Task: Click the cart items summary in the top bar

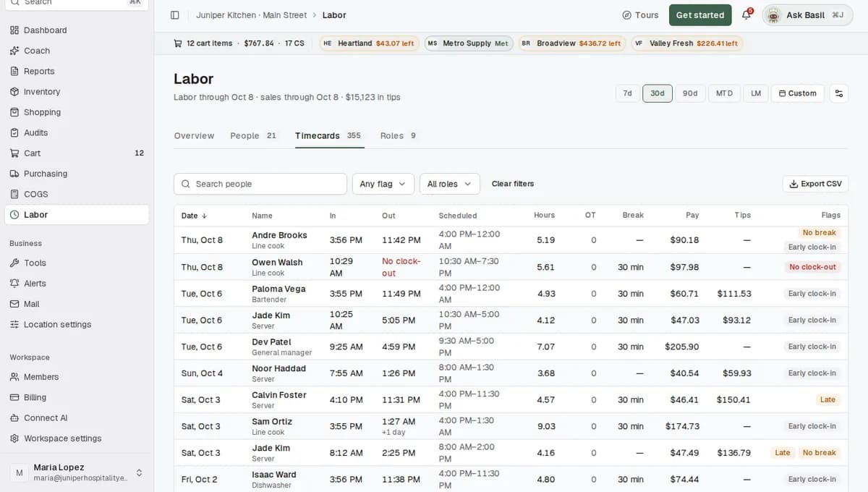Action: [x=239, y=43]
